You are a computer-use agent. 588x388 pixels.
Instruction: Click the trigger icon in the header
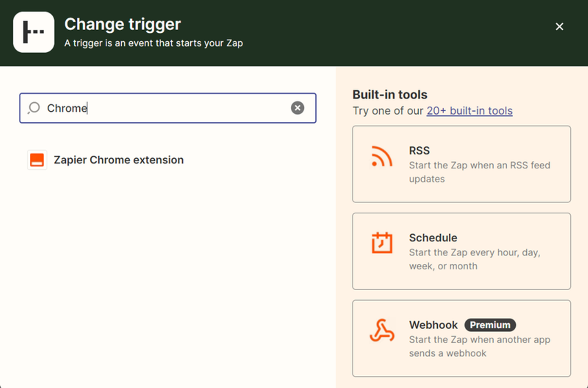tap(33, 32)
